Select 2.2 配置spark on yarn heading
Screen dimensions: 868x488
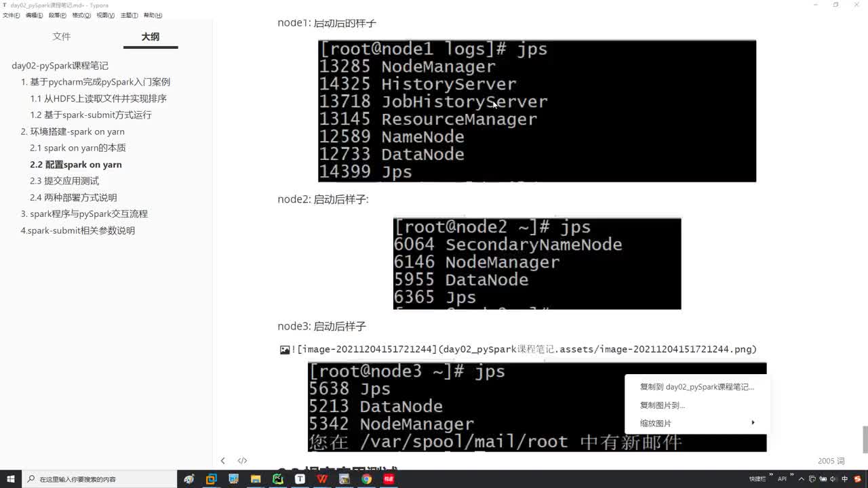click(x=76, y=165)
